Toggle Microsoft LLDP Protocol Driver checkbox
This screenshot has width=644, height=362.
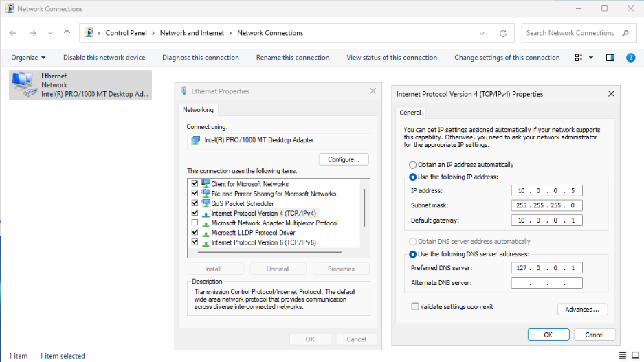pyautogui.click(x=195, y=232)
